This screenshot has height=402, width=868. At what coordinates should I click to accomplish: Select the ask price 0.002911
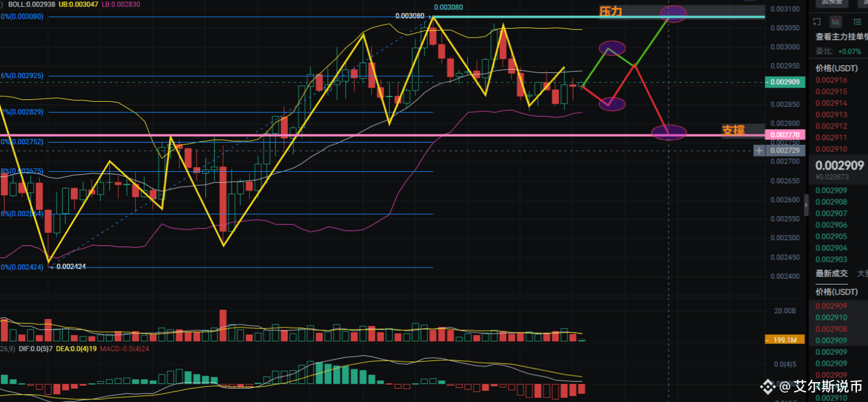tap(831, 138)
